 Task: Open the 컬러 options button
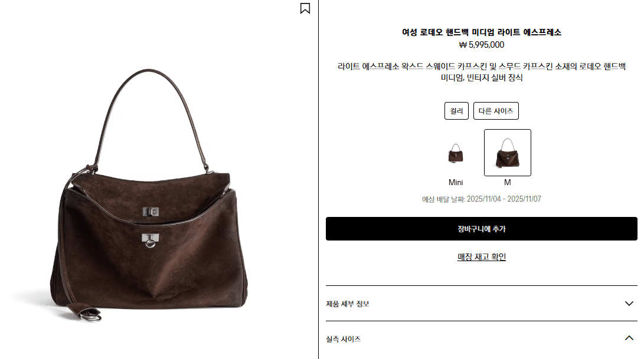(x=456, y=111)
